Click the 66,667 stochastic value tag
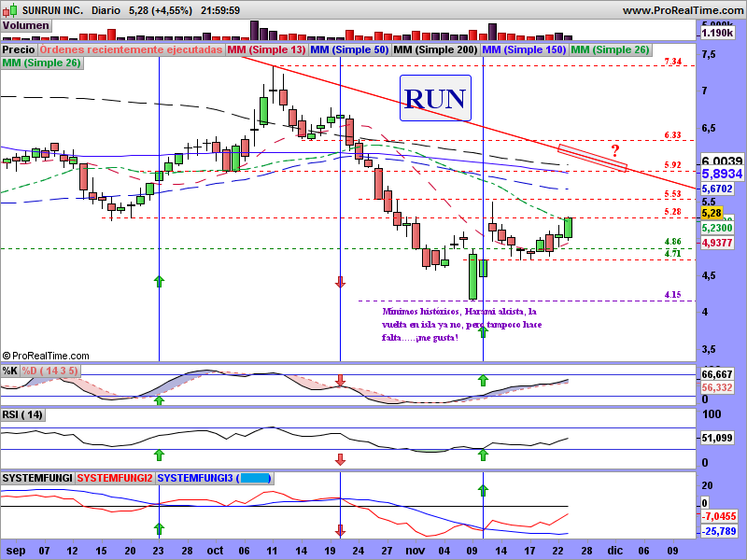 pyautogui.click(x=717, y=374)
